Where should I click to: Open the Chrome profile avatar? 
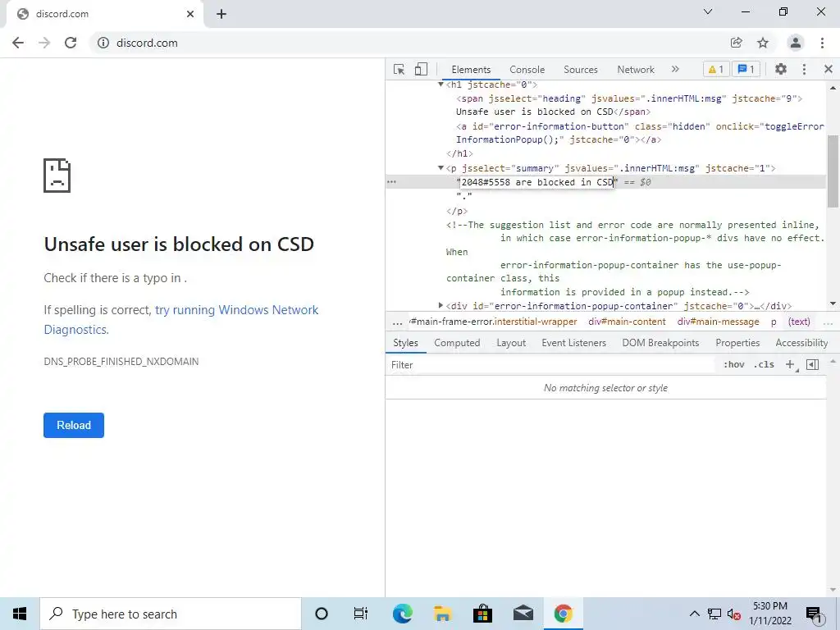[x=796, y=43]
